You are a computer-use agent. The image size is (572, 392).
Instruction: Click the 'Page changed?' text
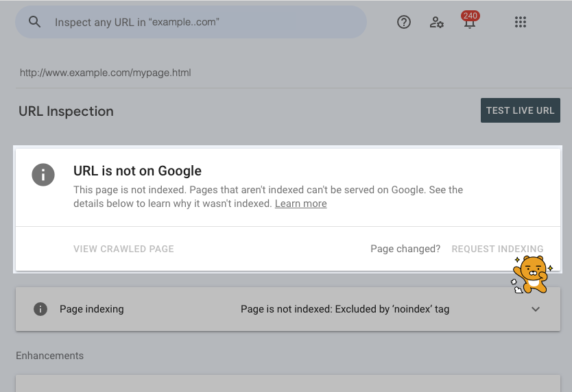(x=405, y=249)
